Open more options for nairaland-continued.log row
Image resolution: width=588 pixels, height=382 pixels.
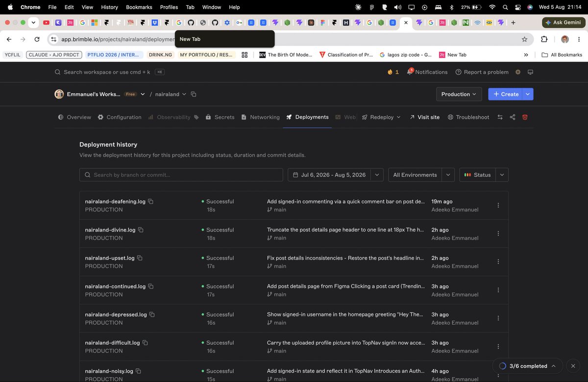pos(498,290)
